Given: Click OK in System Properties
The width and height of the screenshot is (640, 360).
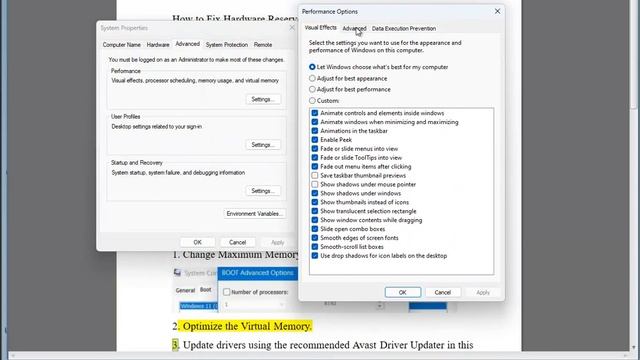Looking at the screenshot, I should (198, 242).
